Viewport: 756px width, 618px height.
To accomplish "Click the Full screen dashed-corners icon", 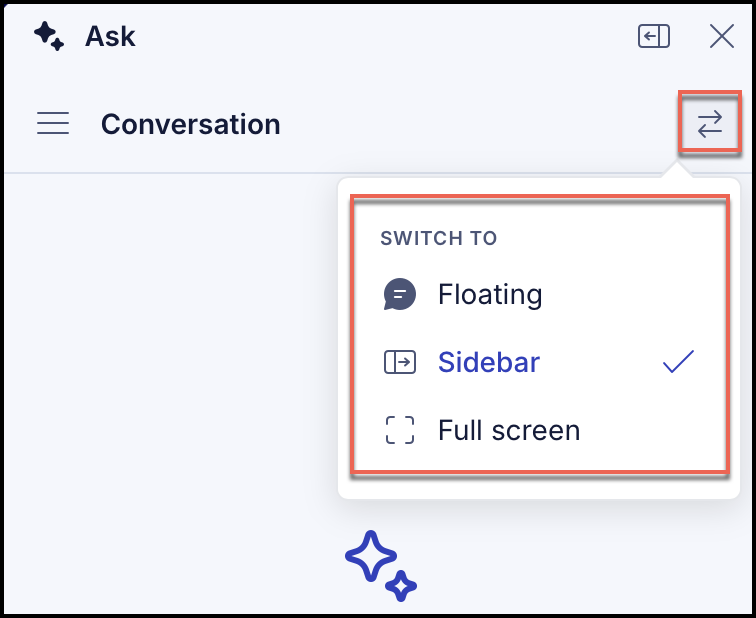I will [400, 430].
